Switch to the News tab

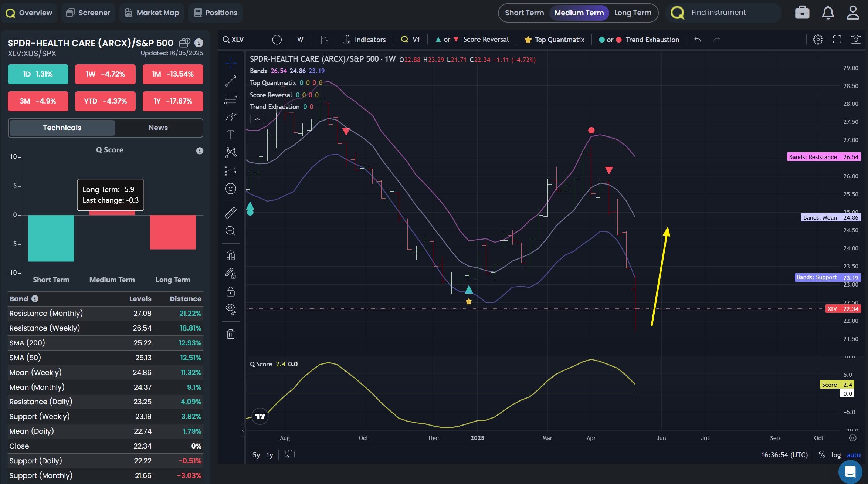pyautogui.click(x=158, y=128)
